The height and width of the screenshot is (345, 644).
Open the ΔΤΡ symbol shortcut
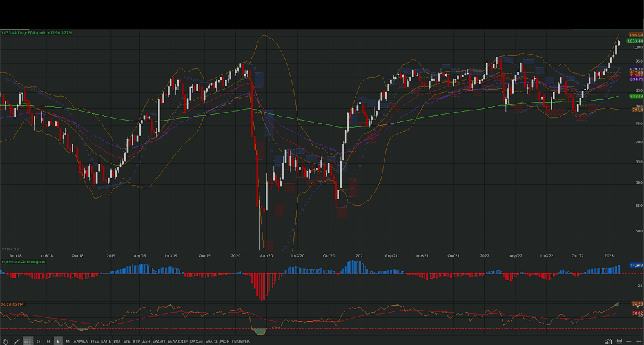(137, 341)
